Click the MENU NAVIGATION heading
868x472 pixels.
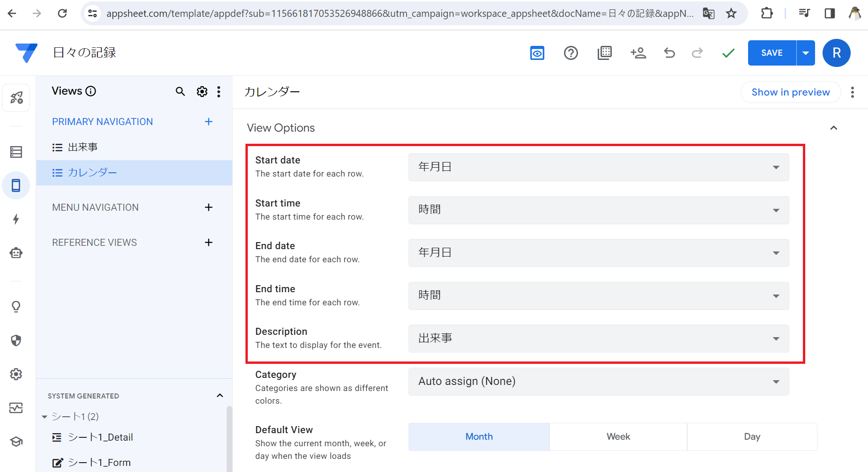(96, 207)
